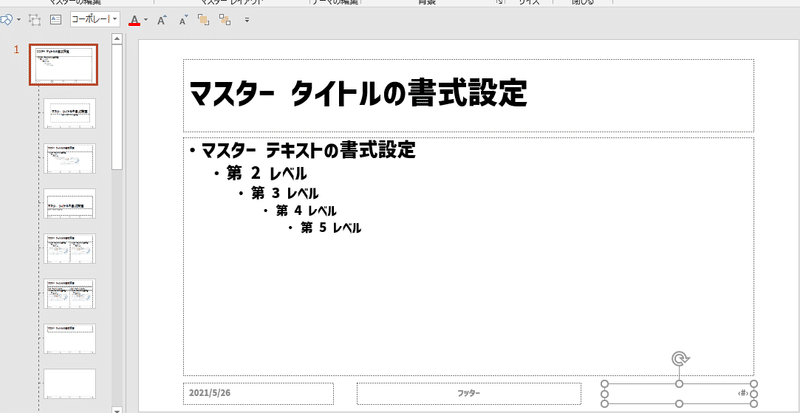Screen dimensions: 800x413
Task: Click the 第 5 レベル text line
Action: pyautogui.click(x=331, y=228)
